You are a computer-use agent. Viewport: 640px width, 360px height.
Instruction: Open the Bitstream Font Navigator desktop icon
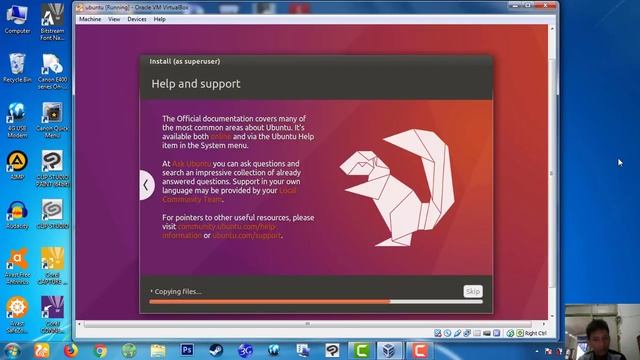click(52, 22)
